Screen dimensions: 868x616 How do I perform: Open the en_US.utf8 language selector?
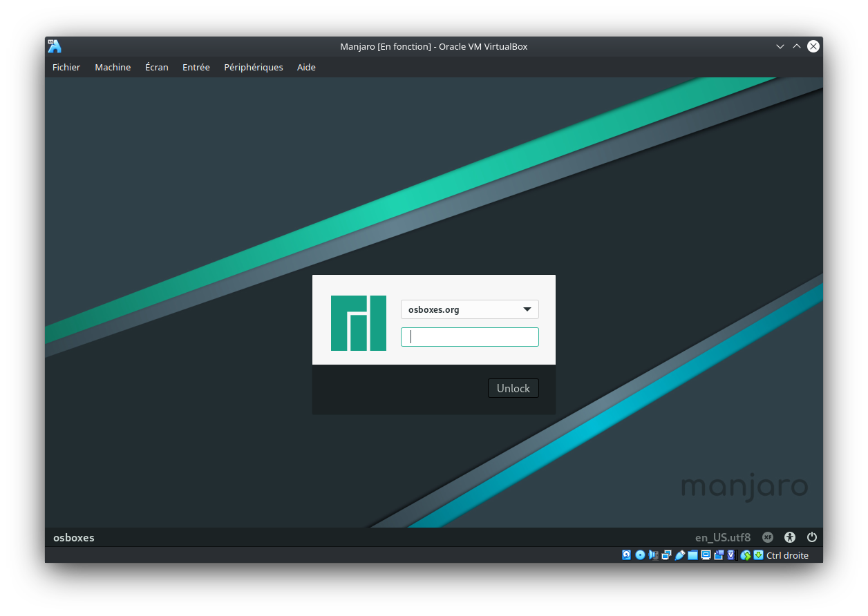click(722, 537)
